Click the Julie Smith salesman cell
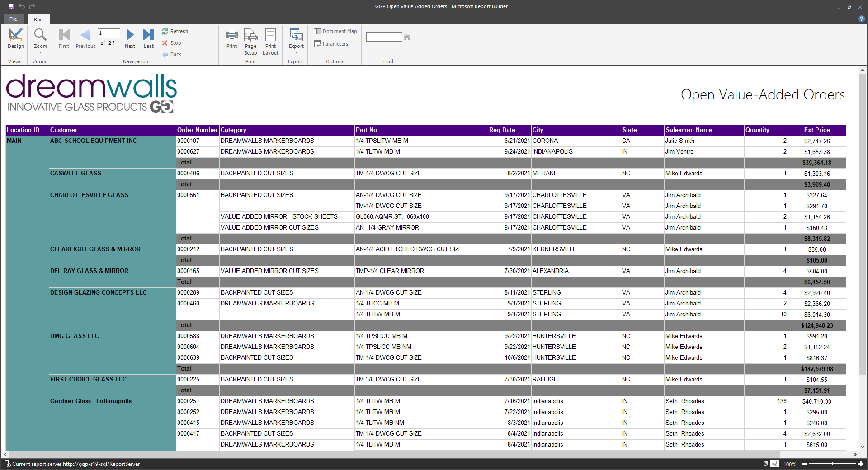 (x=704, y=141)
